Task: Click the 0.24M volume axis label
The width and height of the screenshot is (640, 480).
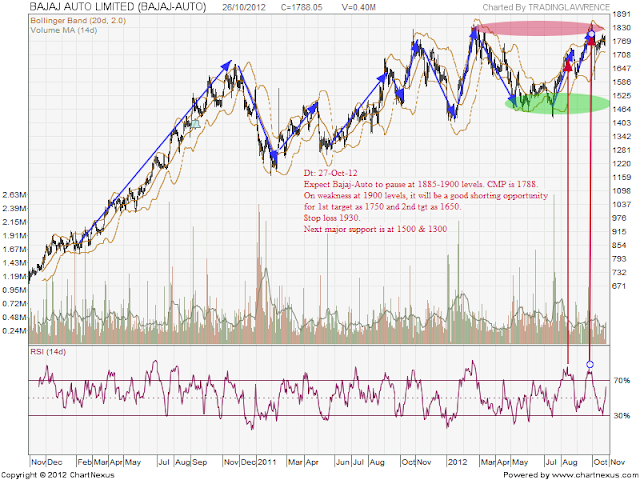Action: 14,331
